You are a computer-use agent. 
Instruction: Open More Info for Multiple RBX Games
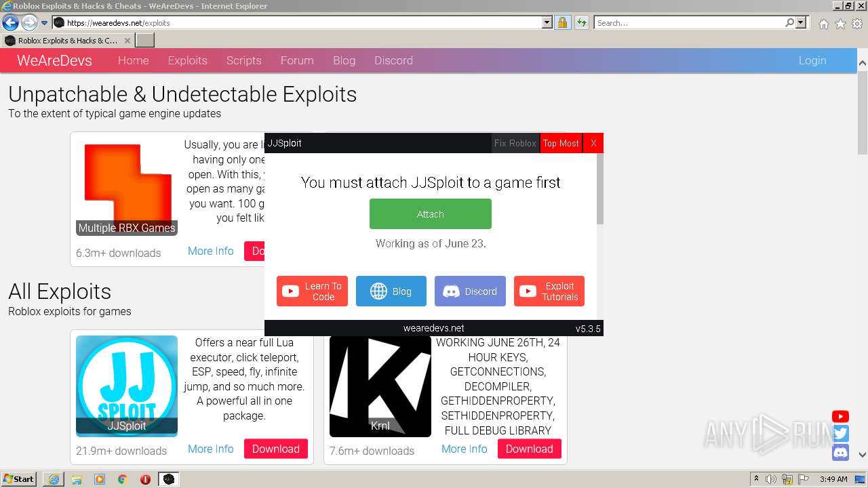coord(210,251)
